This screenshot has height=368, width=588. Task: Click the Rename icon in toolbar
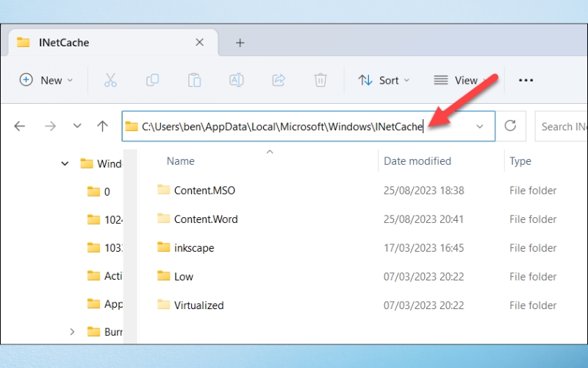pyautogui.click(x=237, y=80)
